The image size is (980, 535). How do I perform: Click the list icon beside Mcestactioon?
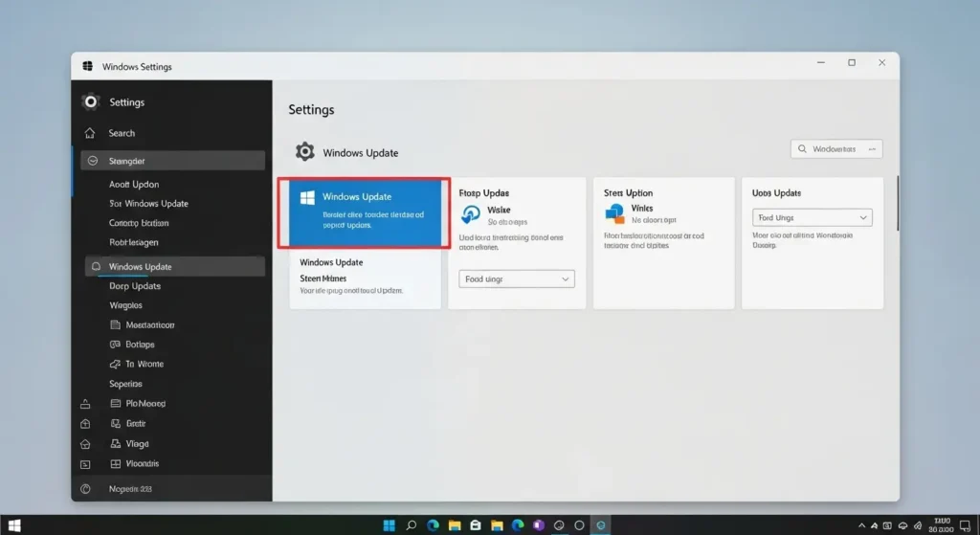click(115, 325)
